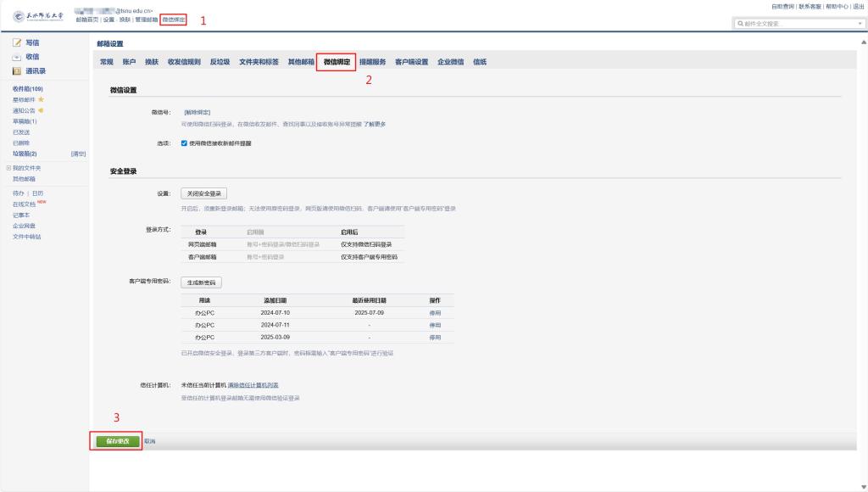Go to the 反垃圾 tab

point(220,62)
